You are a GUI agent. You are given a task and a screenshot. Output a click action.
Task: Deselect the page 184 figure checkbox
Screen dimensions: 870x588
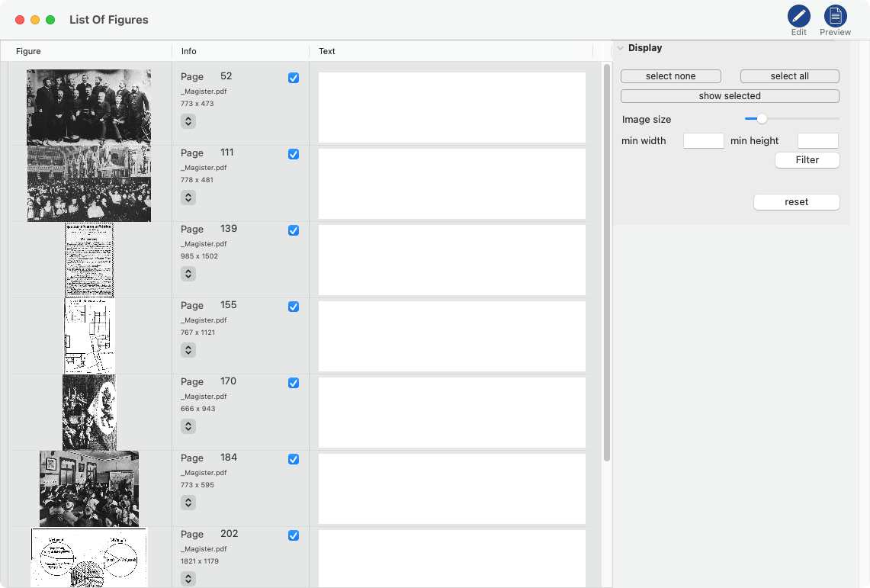pyautogui.click(x=294, y=459)
